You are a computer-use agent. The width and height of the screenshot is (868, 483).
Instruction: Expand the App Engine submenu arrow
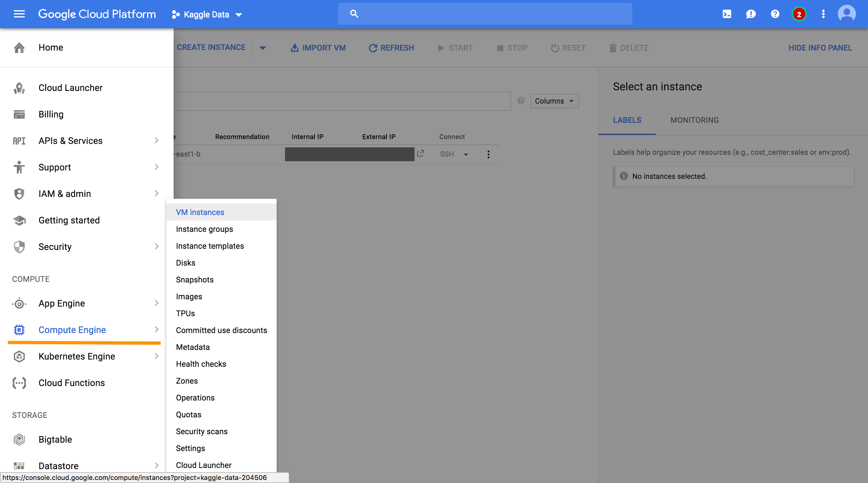tap(156, 303)
